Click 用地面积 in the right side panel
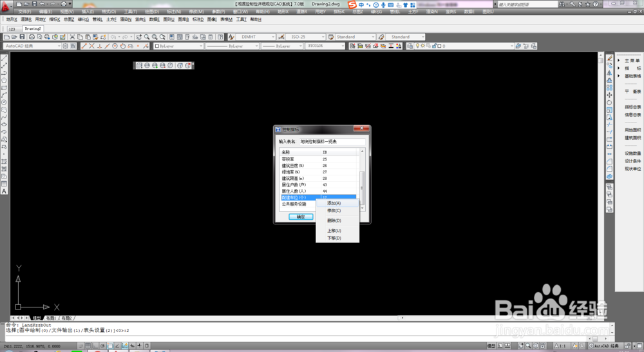644x352 pixels. [x=632, y=130]
